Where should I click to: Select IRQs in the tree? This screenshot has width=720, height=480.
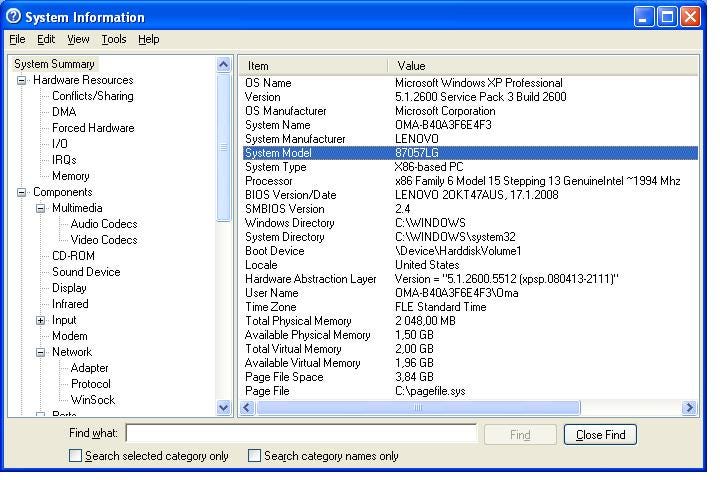point(64,160)
